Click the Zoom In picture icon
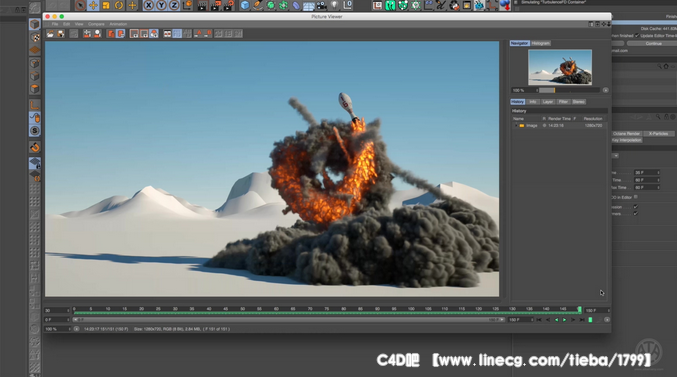677x377 pixels. 134,34
